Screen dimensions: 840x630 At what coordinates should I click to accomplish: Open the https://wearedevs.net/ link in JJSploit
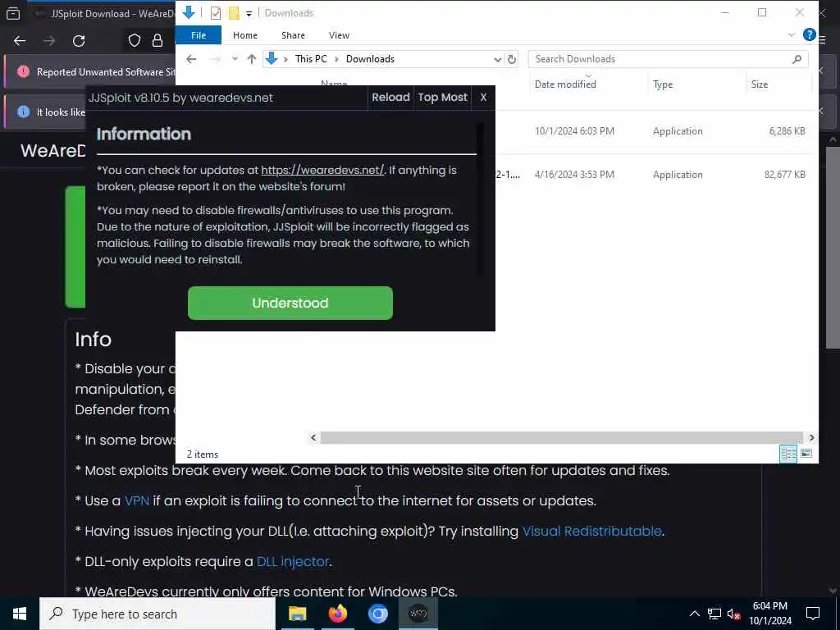coord(322,170)
